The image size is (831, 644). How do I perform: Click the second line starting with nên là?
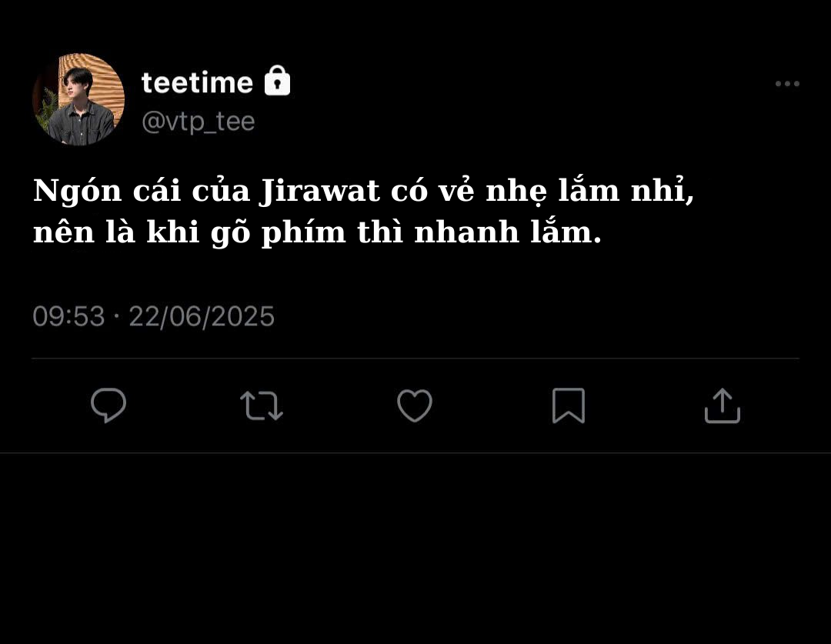[x=318, y=233]
